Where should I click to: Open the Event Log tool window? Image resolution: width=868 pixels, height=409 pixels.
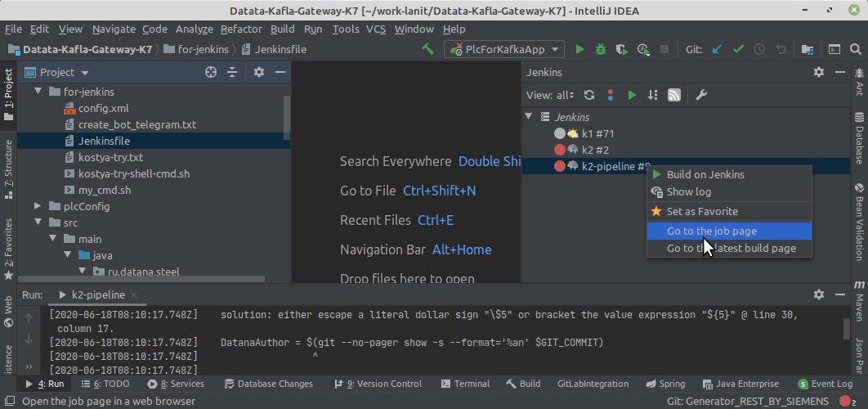(825, 384)
